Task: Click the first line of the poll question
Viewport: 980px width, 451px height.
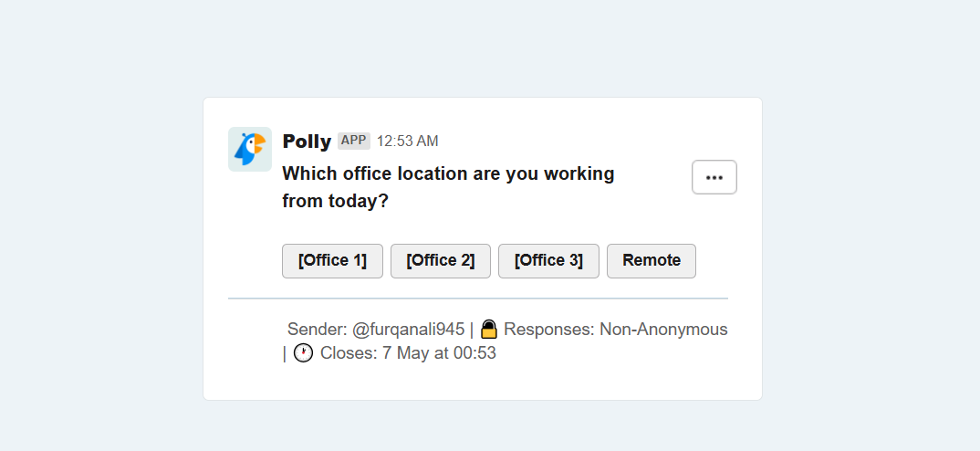Action: click(x=448, y=173)
